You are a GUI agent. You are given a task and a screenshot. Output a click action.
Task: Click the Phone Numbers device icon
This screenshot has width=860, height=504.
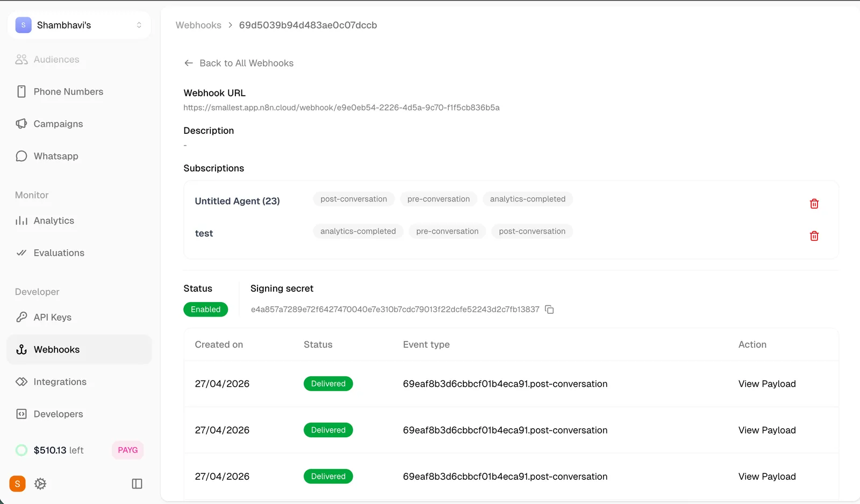21,92
